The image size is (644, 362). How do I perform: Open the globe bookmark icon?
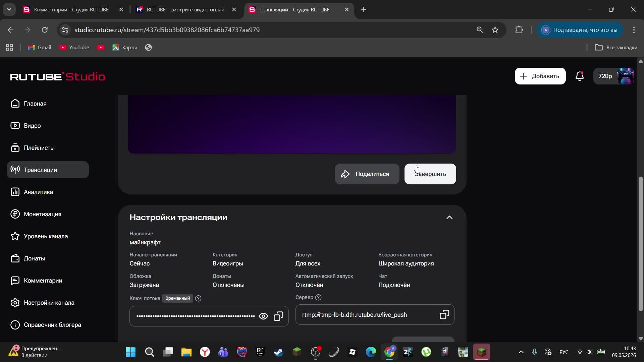(148, 48)
